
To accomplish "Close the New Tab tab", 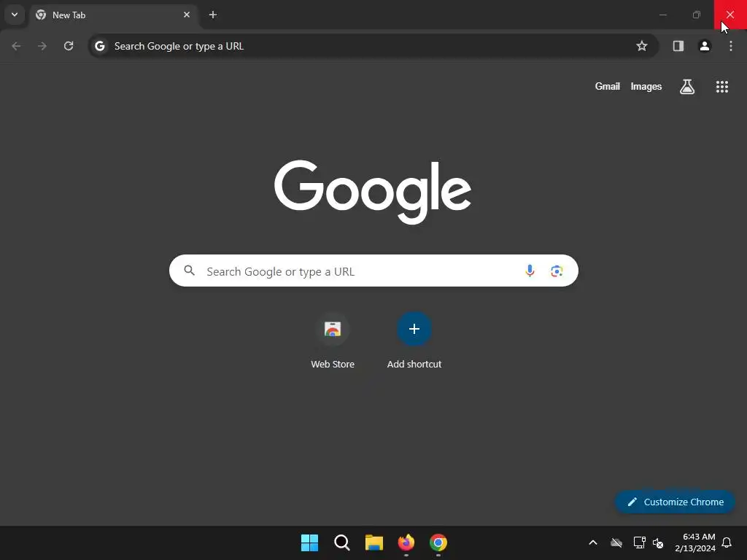I will (x=187, y=15).
